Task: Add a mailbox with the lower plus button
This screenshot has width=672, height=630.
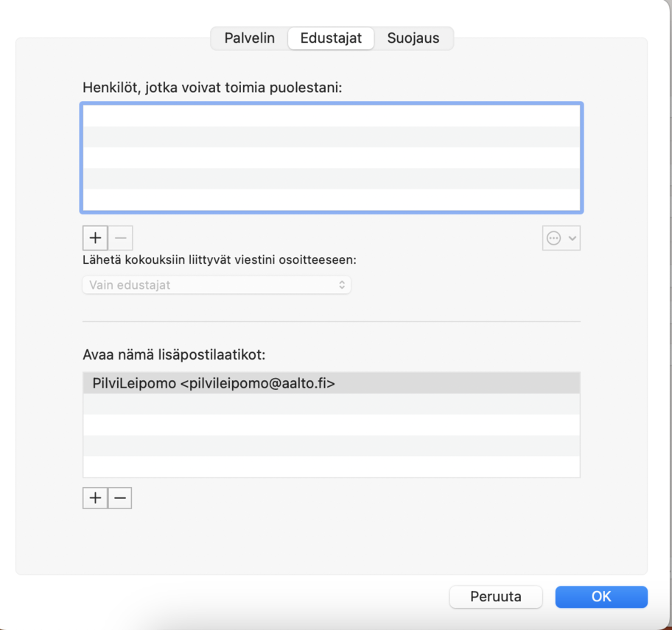Action: 95,498
